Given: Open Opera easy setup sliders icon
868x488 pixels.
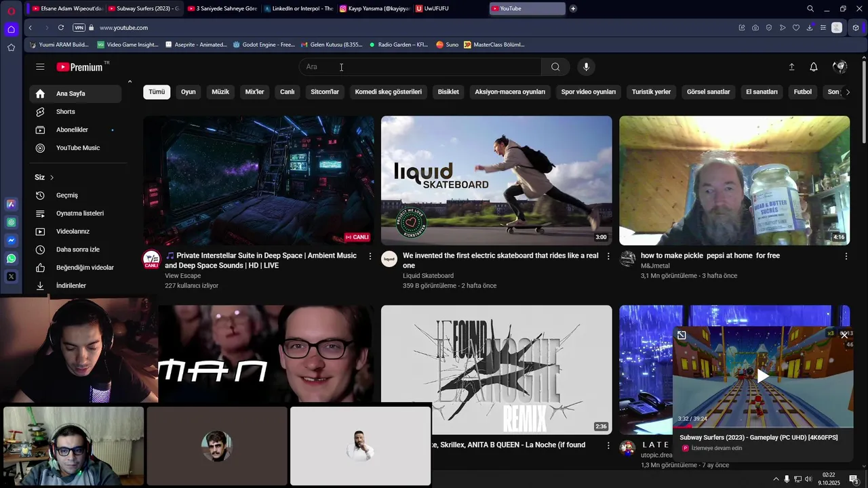Looking at the screenshot, I should click(x=823, y=28).
